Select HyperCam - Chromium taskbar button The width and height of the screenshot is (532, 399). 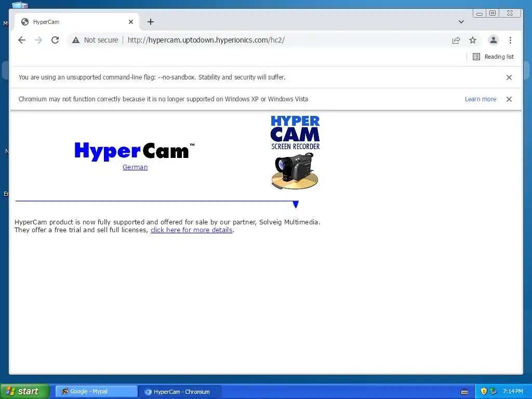pyautogui.click(x=180, y=392)
